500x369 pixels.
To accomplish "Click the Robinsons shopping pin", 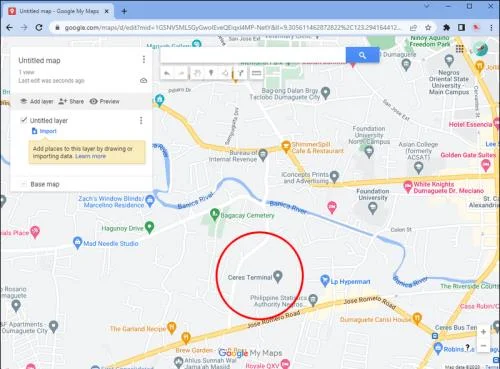I will click(x=438, y=348).
